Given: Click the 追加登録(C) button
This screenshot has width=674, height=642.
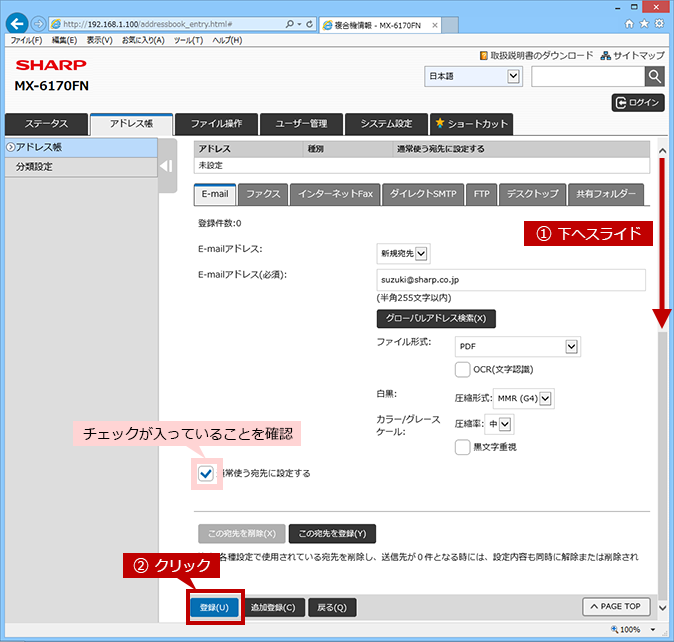Looking at the screenshot, I should pyautogui.click(x=273, y=608).
